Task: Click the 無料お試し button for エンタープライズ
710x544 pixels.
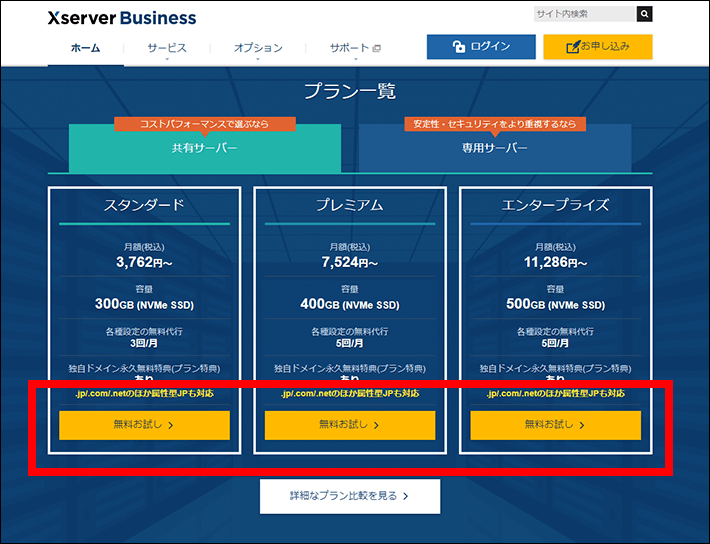Action: point(556,425)
